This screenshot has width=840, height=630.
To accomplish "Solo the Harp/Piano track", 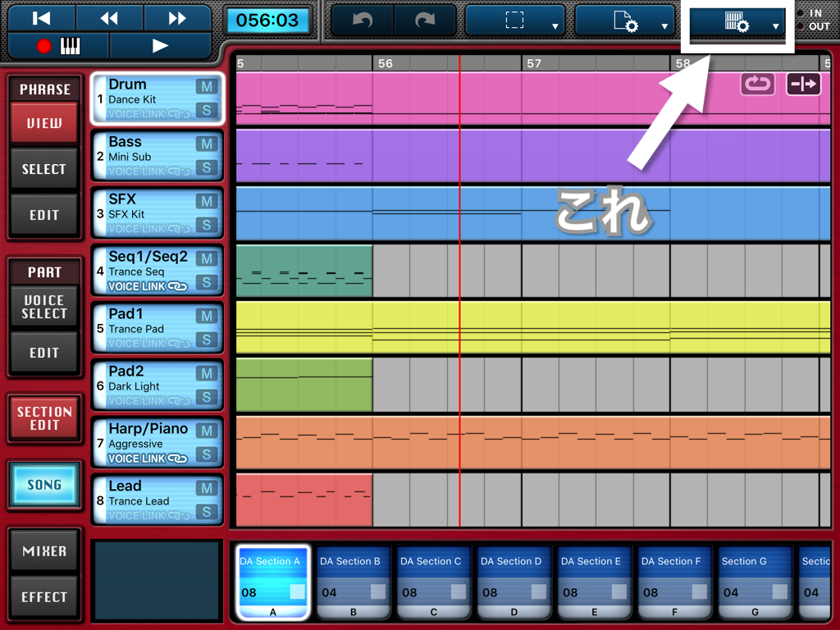I will click(x=207, y=454).
